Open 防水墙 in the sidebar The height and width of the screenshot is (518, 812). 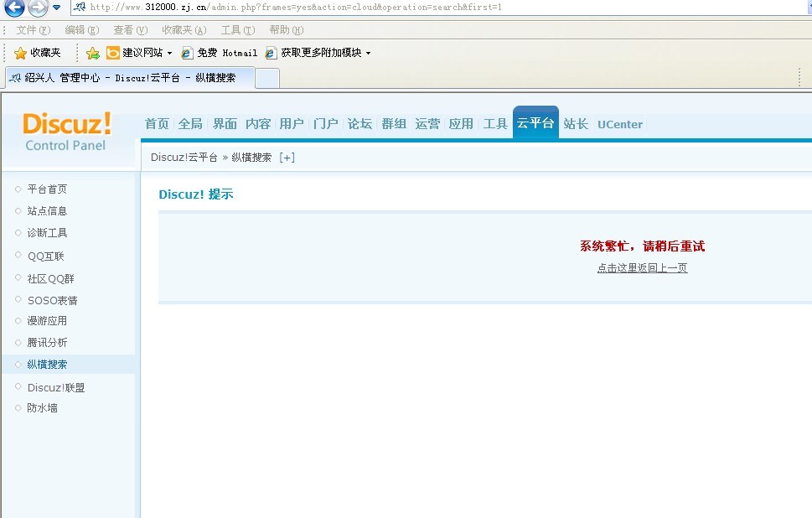pos(43,407)
